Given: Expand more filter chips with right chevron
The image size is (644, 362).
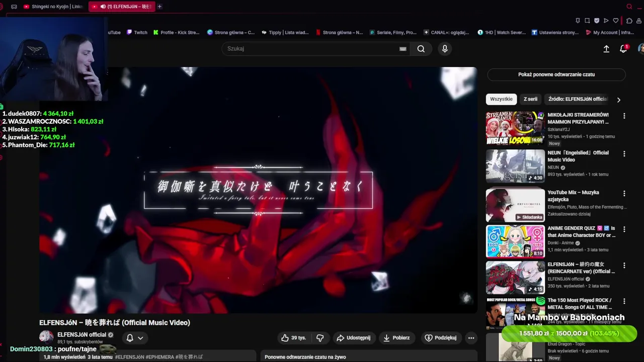Looking at the screenshot, I should pos(618,100).
